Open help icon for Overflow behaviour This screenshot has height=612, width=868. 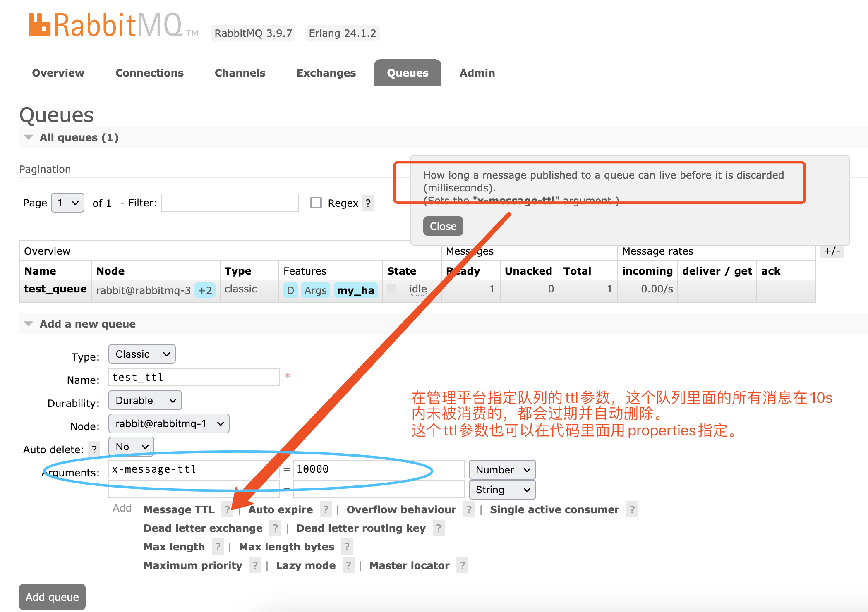[469, 509]
